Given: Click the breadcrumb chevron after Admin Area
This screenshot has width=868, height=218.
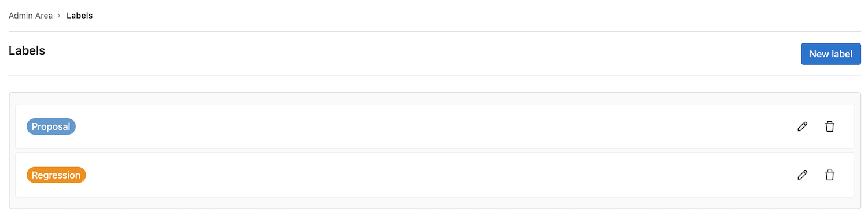Looking at the screenshot, I should (58, 16).
